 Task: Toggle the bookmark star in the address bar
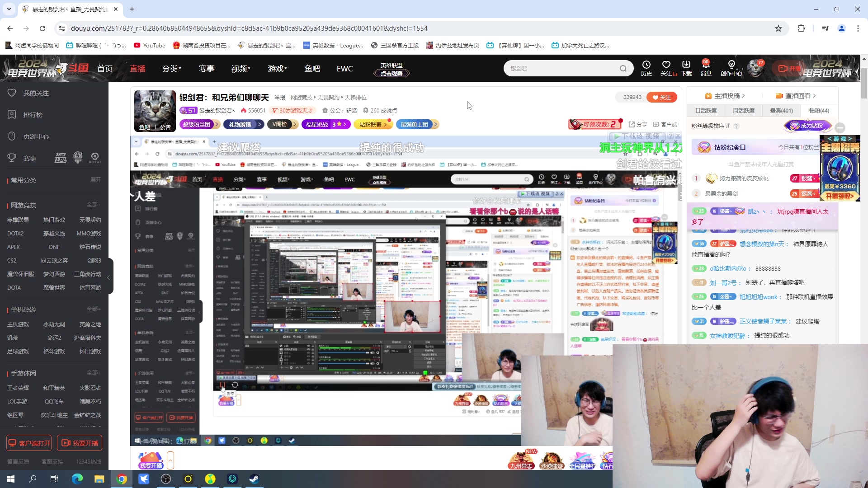pos(778,28)
